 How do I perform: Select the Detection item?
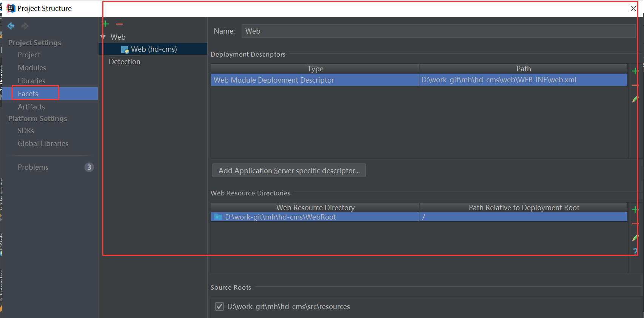tap(125, 61)
